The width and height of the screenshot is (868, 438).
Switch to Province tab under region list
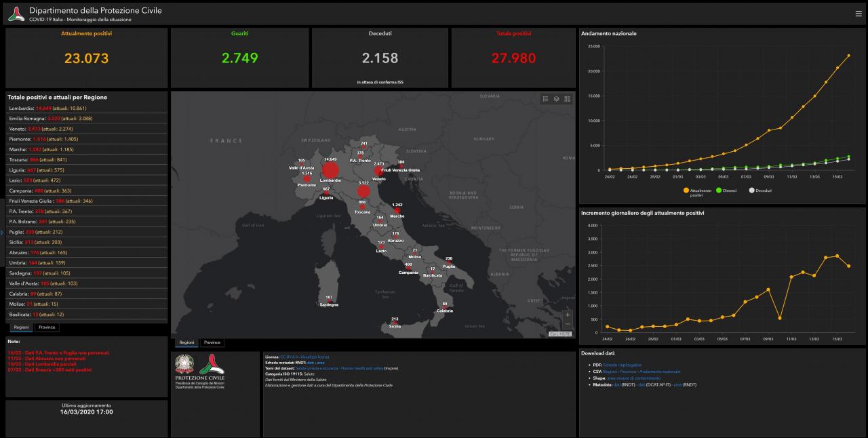coord(47,327)
